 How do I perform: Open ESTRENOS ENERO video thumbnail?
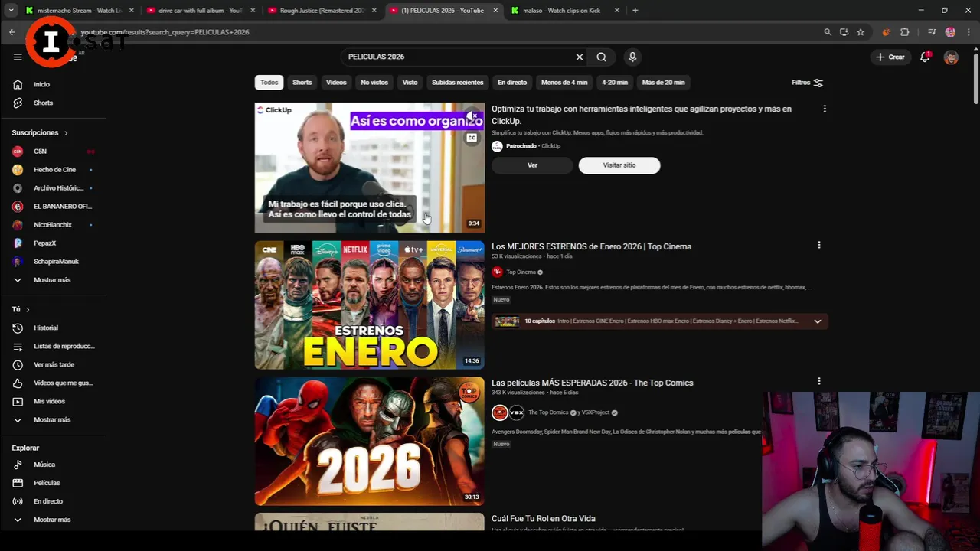(370, 305)
